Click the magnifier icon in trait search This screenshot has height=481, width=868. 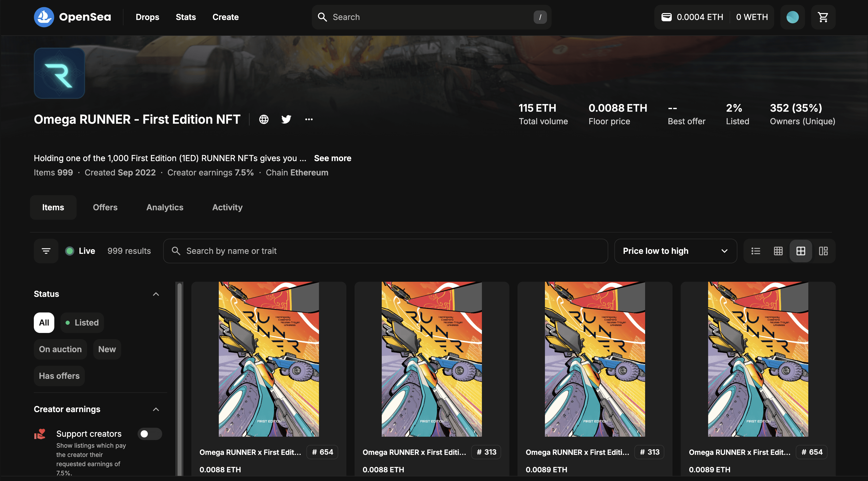176,251
